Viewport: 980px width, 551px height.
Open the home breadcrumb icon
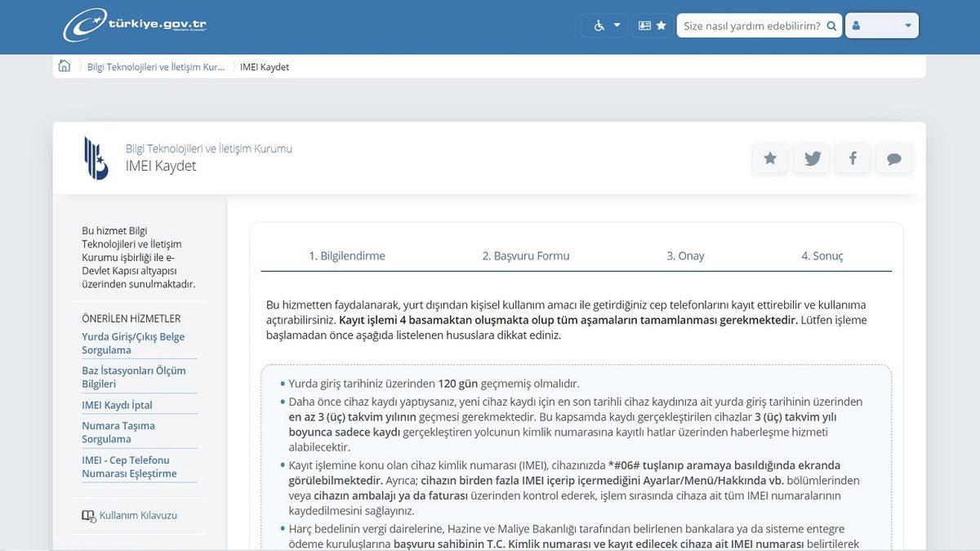[x=64, y=65]
